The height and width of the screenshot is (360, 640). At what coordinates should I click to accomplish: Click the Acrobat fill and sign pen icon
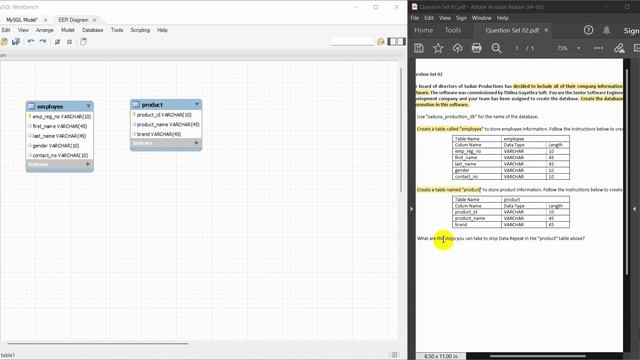click(x=619, y=48)
